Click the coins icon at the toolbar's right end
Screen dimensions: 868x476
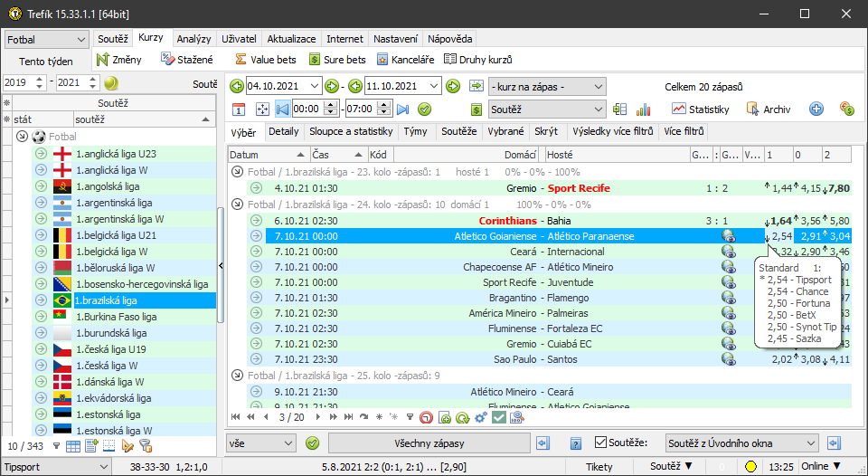847,109
